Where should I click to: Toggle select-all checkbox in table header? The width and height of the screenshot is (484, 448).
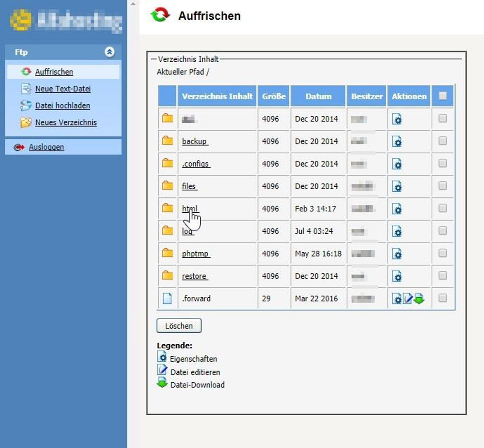tap(442, 96)
